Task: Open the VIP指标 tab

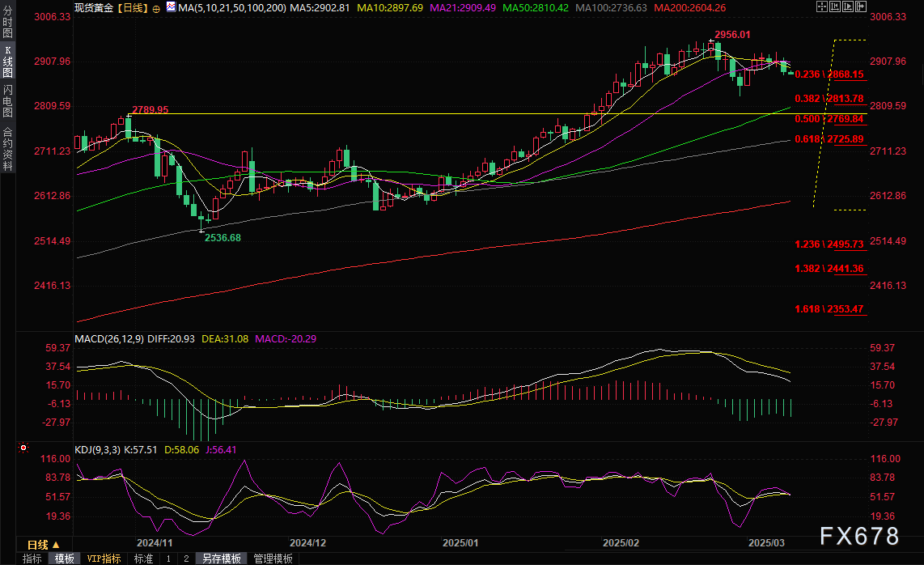Action: (x=104, y=559)
